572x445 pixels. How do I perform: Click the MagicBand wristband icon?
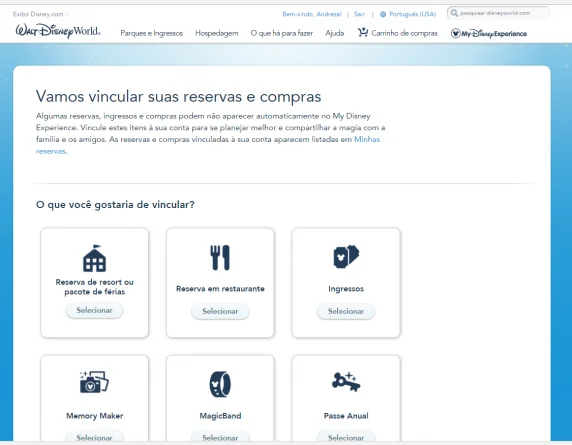click(x=220, y=384)
